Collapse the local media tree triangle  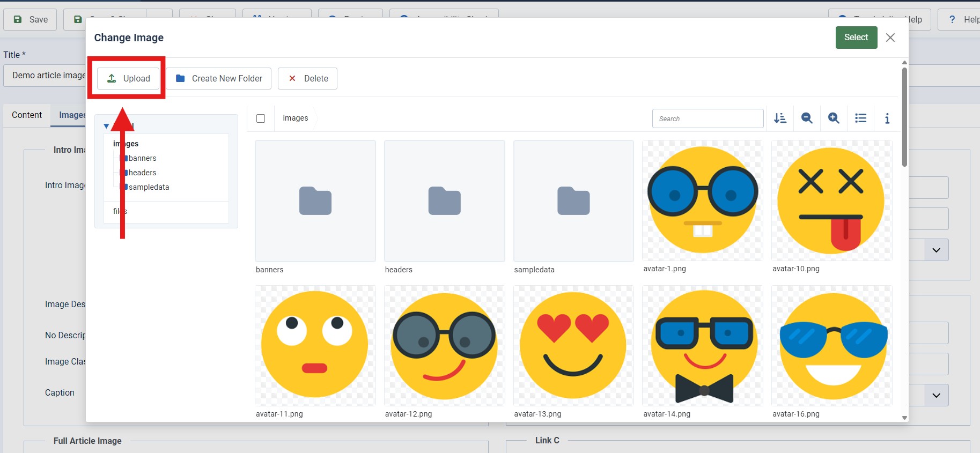pyautogui.click(x=106, y=126)
